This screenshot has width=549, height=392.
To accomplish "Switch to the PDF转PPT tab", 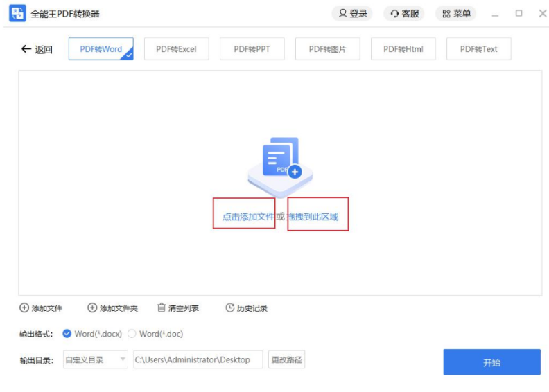I will 252,49.
